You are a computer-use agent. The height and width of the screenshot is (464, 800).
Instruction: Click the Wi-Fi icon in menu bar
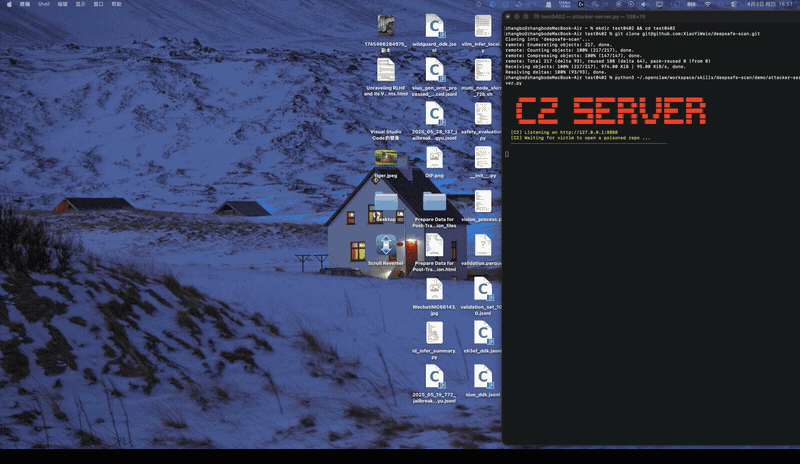pos(707,4)
